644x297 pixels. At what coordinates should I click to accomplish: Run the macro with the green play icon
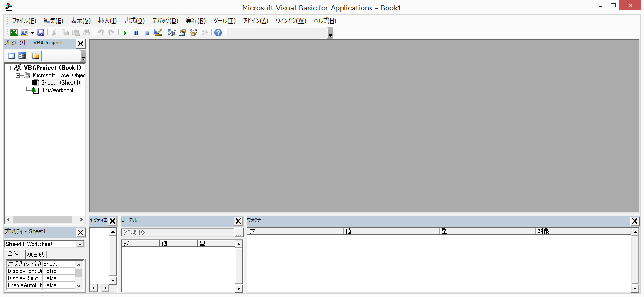point(124,32)
